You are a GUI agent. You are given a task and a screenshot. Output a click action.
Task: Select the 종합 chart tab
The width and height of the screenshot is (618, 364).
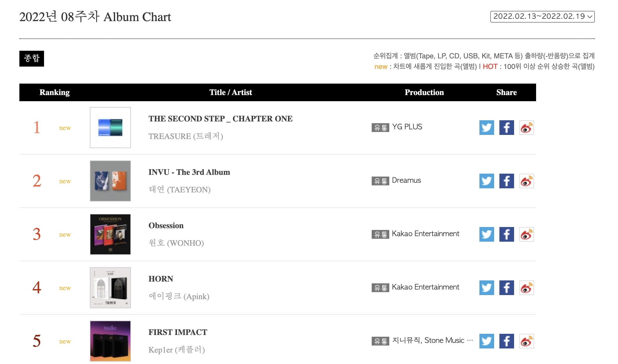(32, 58)
